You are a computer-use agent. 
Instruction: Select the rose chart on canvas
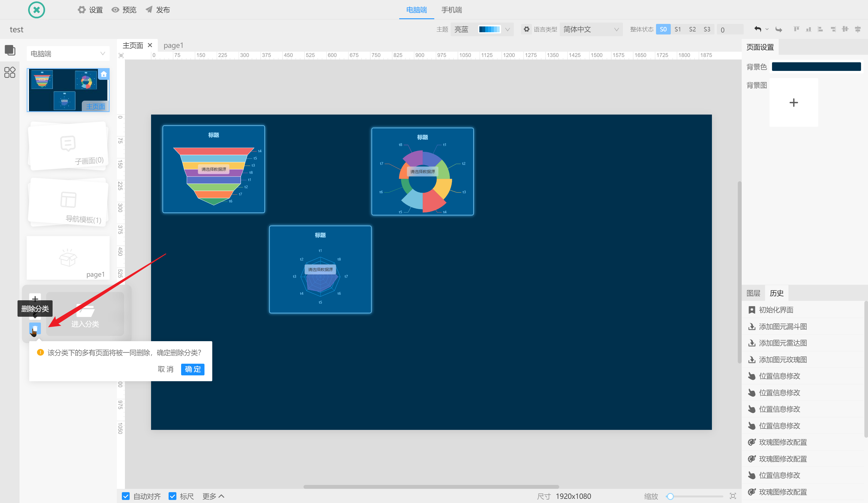(422, 172)
